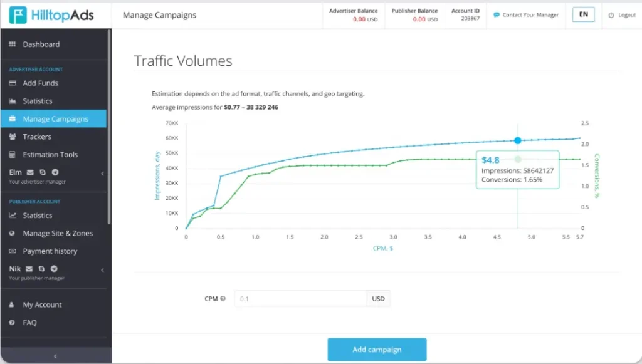Click the HilltopAds logo
Screen dimensions: 642x364
[x=51, y=15]
